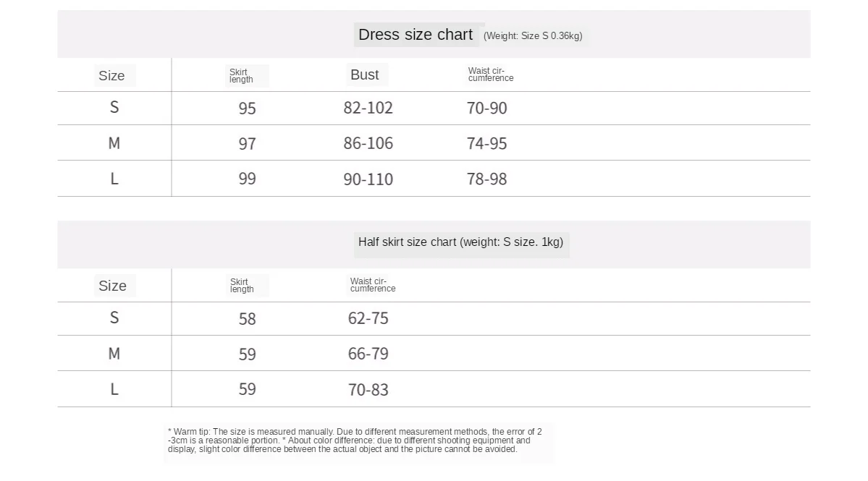Select the dress size L row label
The image size is (868, 481).
[x=114, y=179]
